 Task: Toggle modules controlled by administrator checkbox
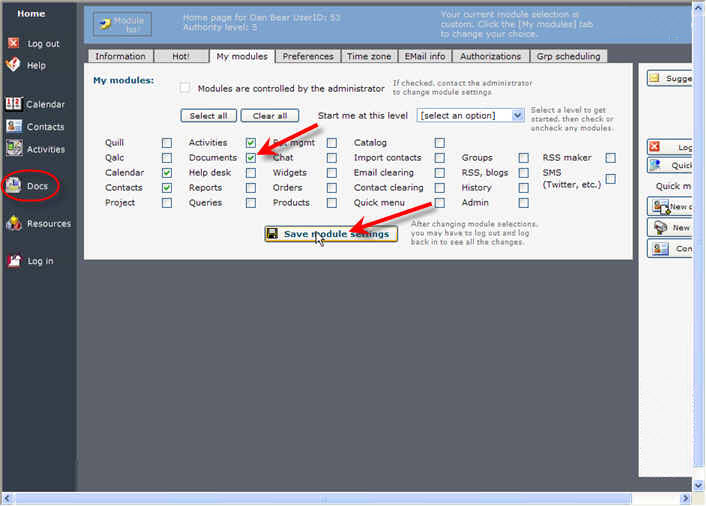185,88
